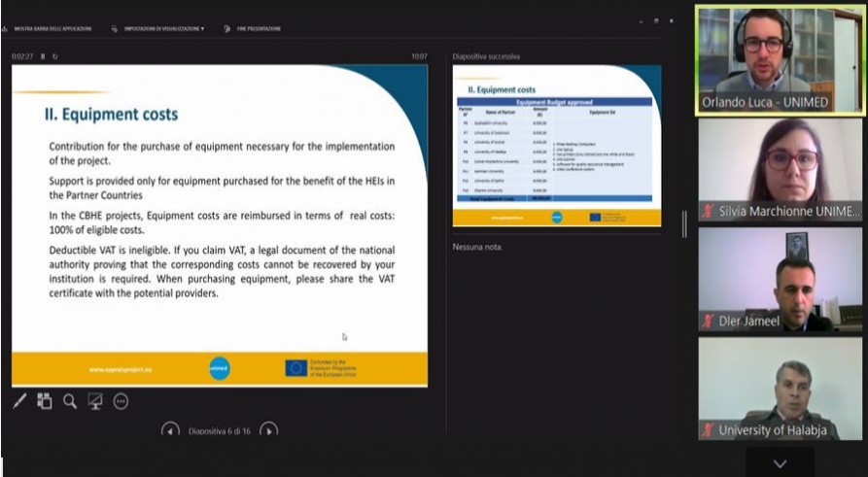868x477 pixels.
Task: Open the see all slides view
Action: (45, 401)
